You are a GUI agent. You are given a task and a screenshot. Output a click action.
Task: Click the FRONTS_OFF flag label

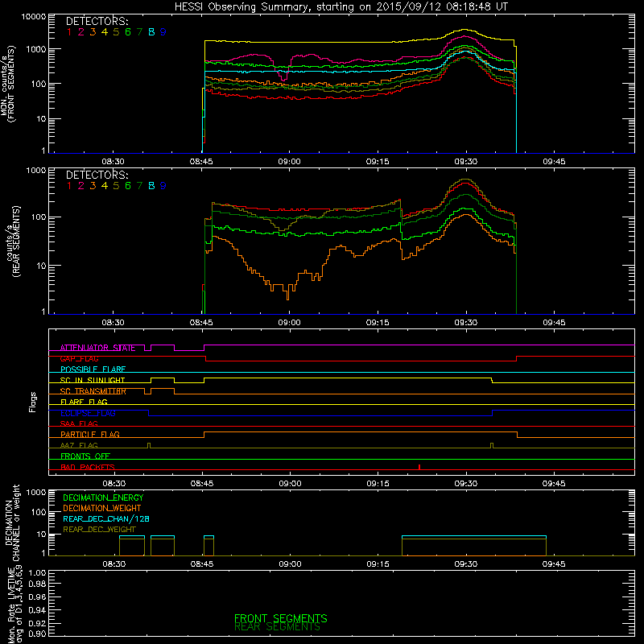(x=85, y=456)
